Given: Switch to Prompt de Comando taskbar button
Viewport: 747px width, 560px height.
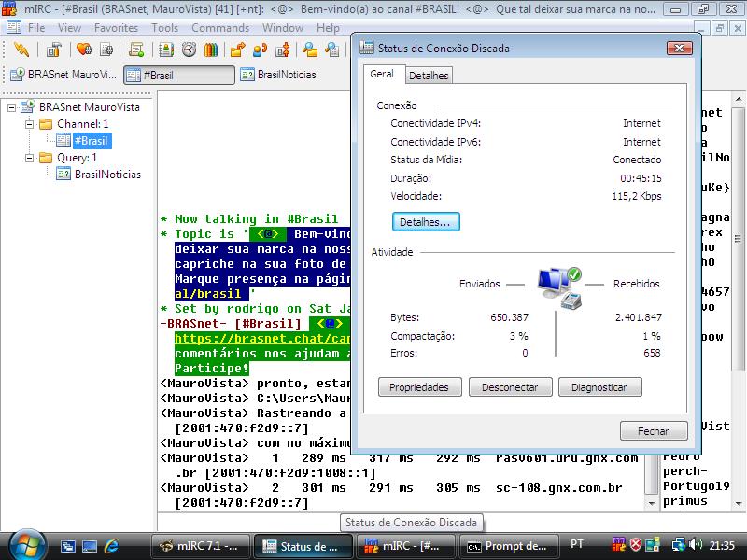Looking at the screenshot, I should [x=507, y=546].
